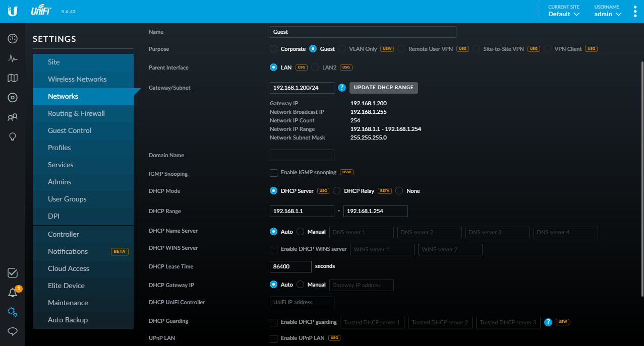Viewport: 644px width, 346px height.
Task: Open the Statistics pulse icon
Action: click(x=13, y=58)
